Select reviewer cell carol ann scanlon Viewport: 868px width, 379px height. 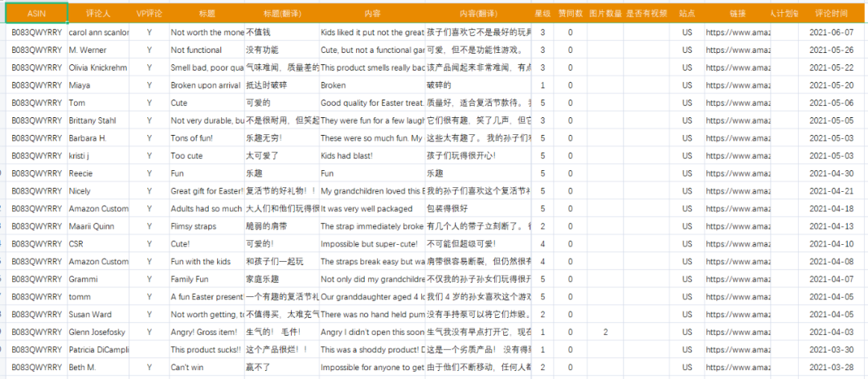[x=98, y=32]
